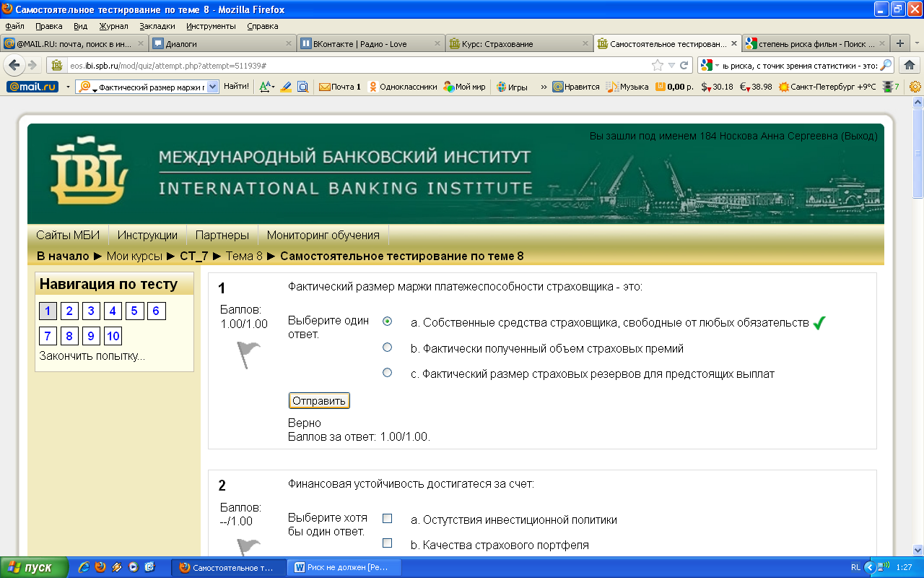This screenshot has width=924, height=578.
Task: Open the Правка menu
Action: (48, 26)
